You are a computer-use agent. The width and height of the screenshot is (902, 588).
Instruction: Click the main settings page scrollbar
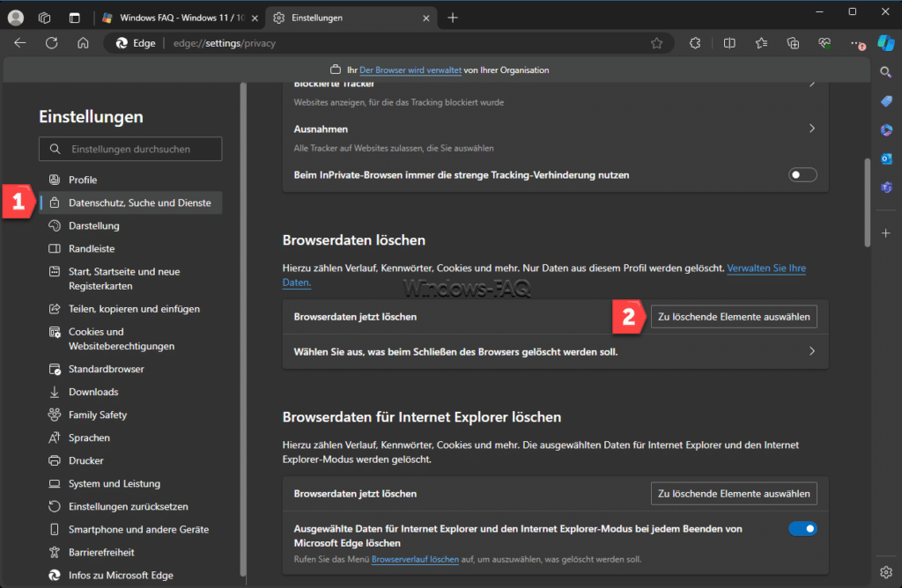click(867, 202)
